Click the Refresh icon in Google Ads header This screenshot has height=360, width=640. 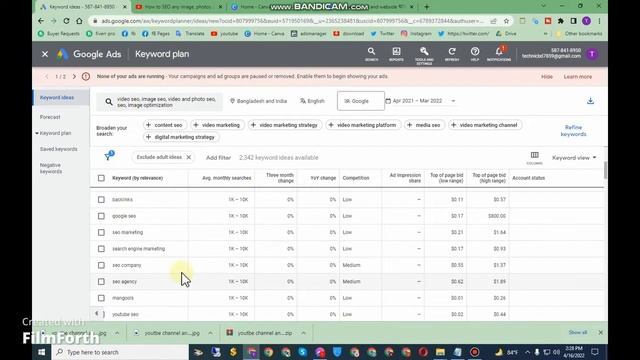(x=452, y=54)
